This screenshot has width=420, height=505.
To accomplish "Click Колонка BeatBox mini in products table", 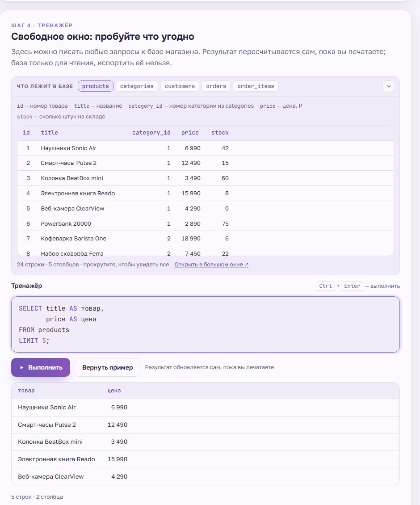I will pyautogui.click(x=72, y=178).
